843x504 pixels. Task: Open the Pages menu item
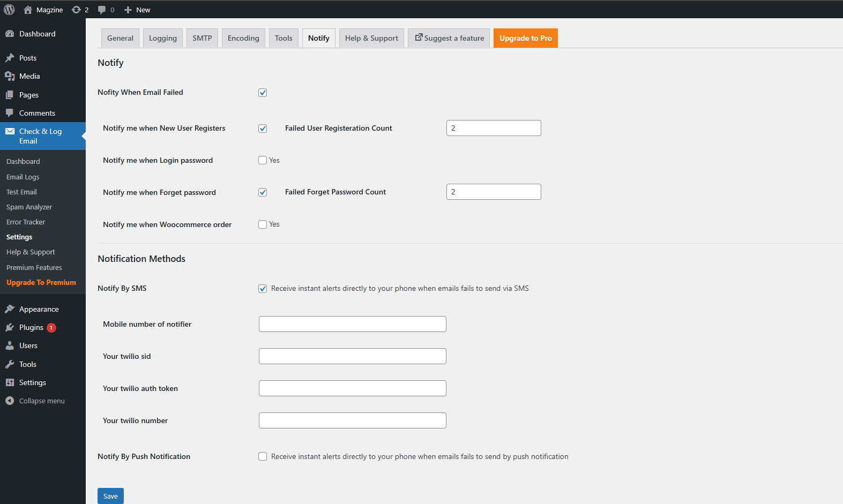pos(43,95)
